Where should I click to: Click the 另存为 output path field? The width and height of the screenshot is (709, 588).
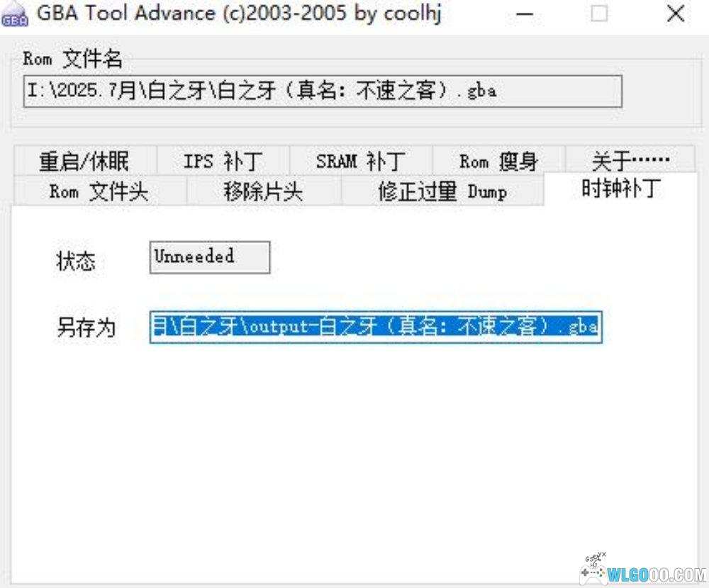(x=375, y=327)
